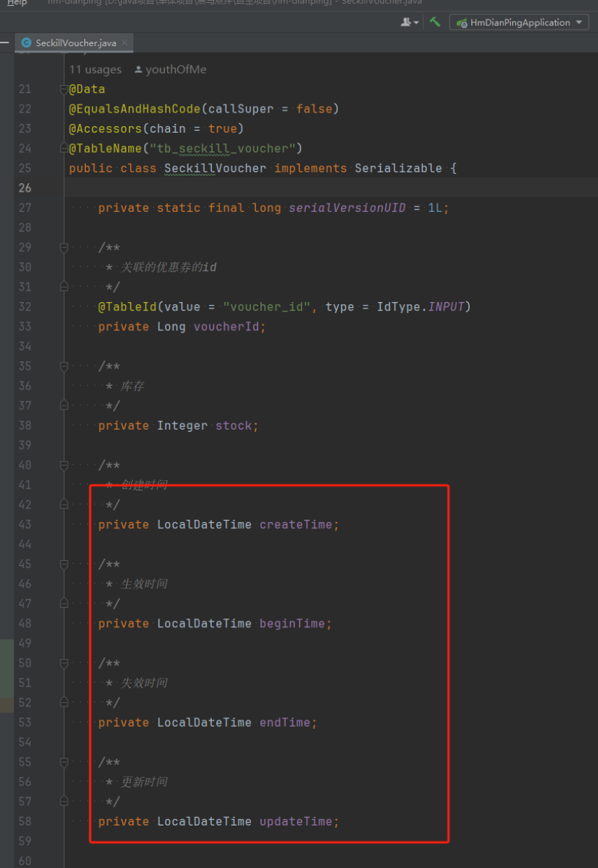Open the Help menu

tap(17, 3)
